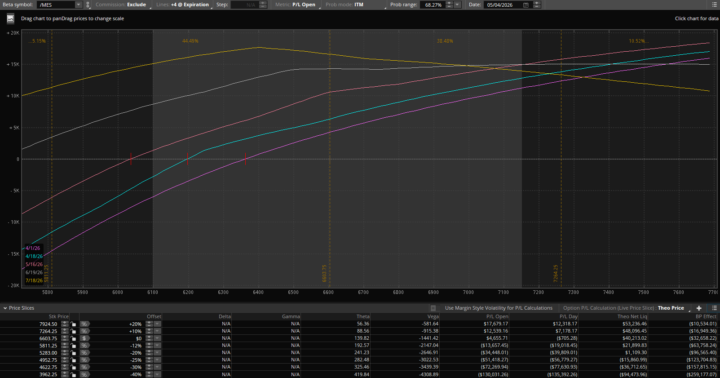
Task: Click the BP Effect column header
Action: tap(706, 316)
